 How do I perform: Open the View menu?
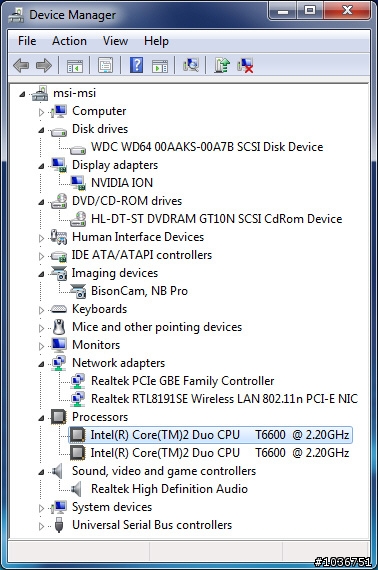click(115, 41)
